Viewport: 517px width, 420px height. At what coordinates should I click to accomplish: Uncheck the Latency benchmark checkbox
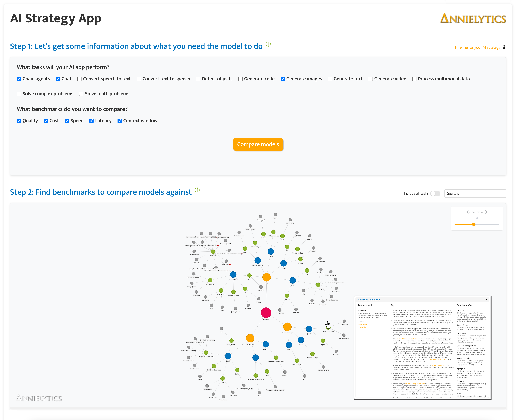[x=91, y=121]
